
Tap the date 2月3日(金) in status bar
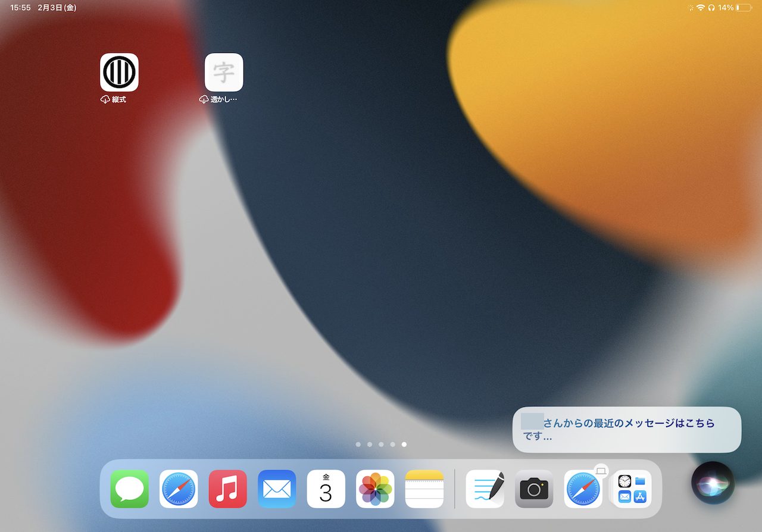(57, 8)
